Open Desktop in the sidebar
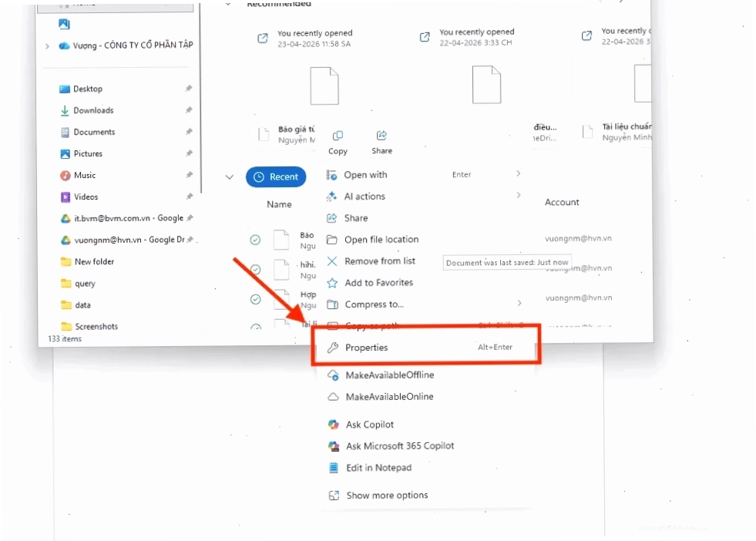 88,89
